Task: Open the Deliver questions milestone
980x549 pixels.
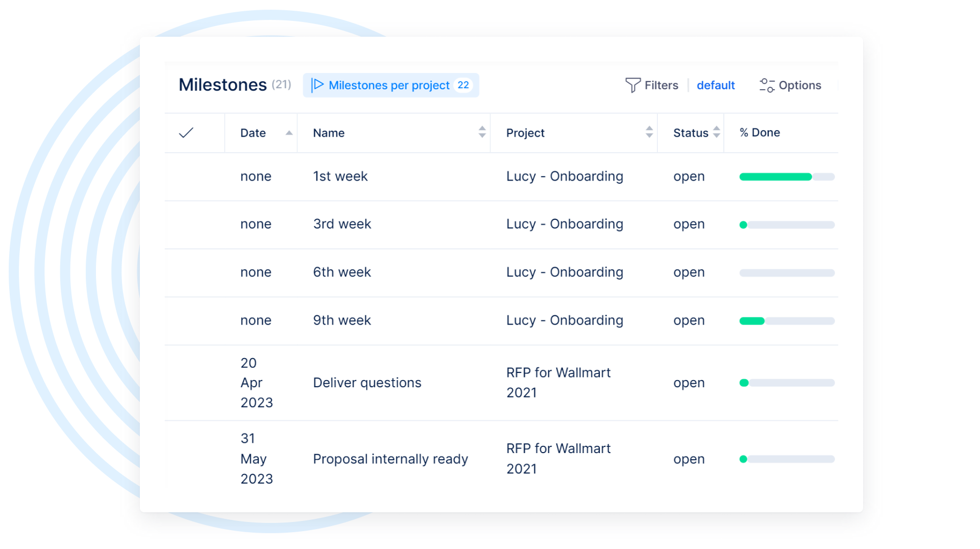Action: click(x=367, y=383)
